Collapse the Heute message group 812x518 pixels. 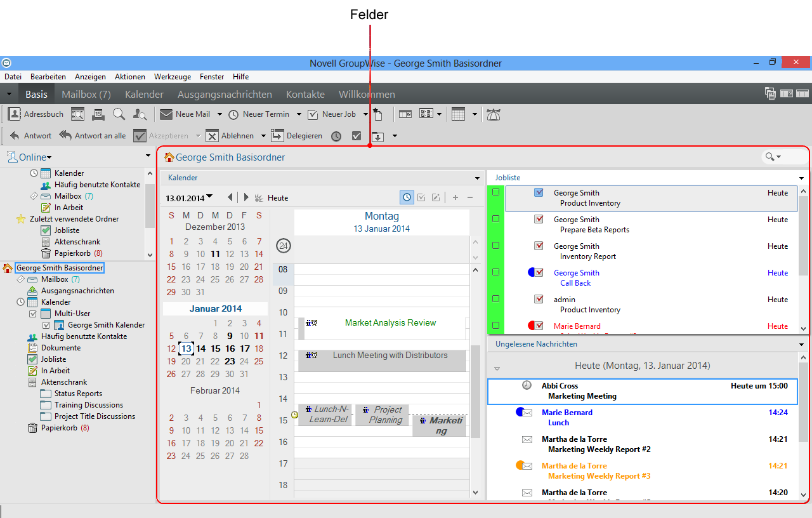point(497,368)
